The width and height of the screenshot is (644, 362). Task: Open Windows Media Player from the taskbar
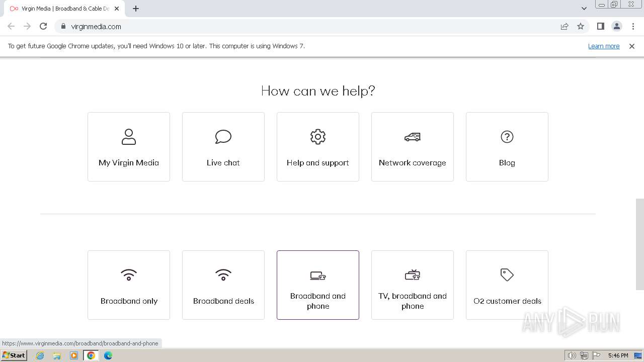tap(74, 355)
